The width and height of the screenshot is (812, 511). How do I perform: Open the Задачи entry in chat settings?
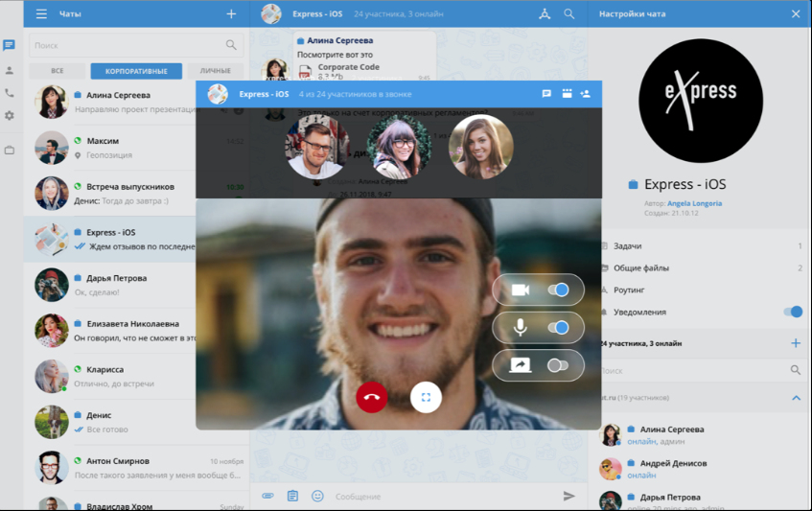pyautogui.click(x=702, y=246)
